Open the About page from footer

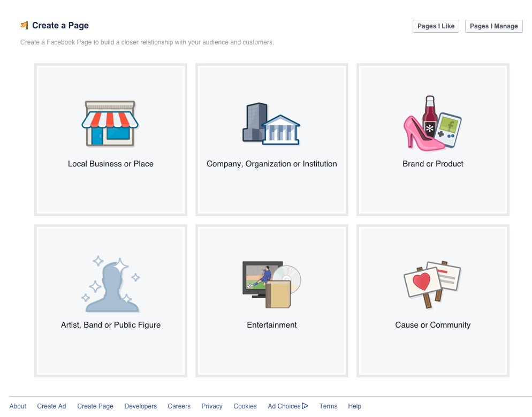pyautogui.click(x=18, y=406)
